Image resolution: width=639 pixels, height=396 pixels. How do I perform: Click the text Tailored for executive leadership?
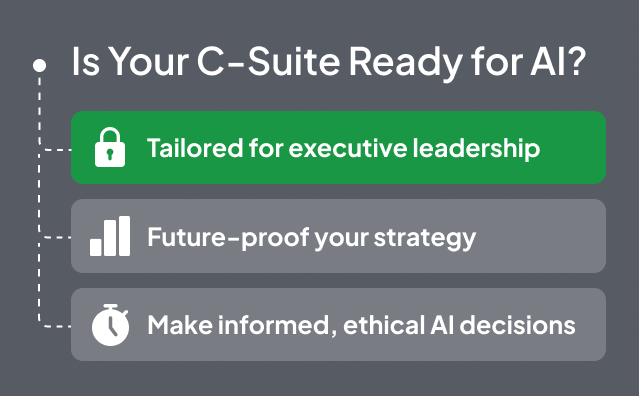(343, 148)
